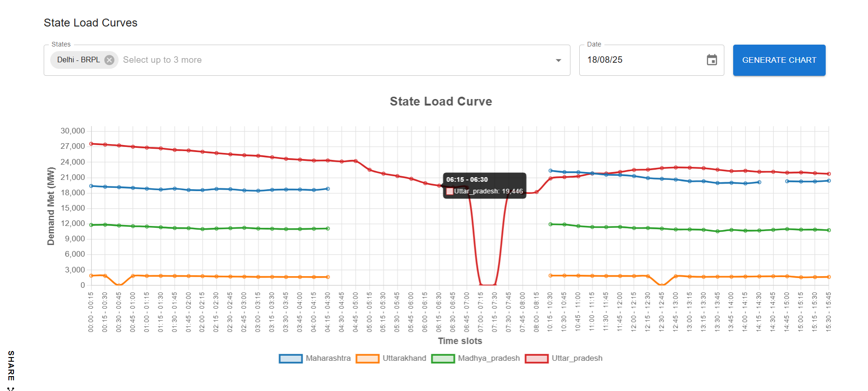The width and height of the screenshot is (868, 391).
Task: Click the date field showing 18/08/25
Action: (642, 60)
